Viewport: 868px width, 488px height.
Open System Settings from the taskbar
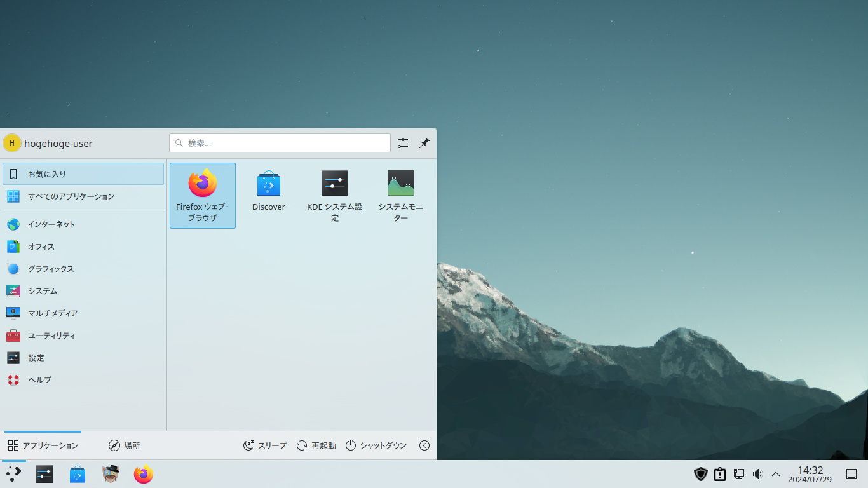(x=44, y=474)
